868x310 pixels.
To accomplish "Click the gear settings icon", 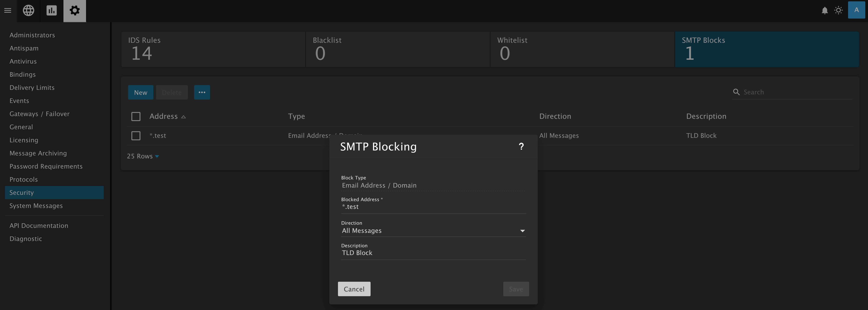I will [x=75, y=10].
